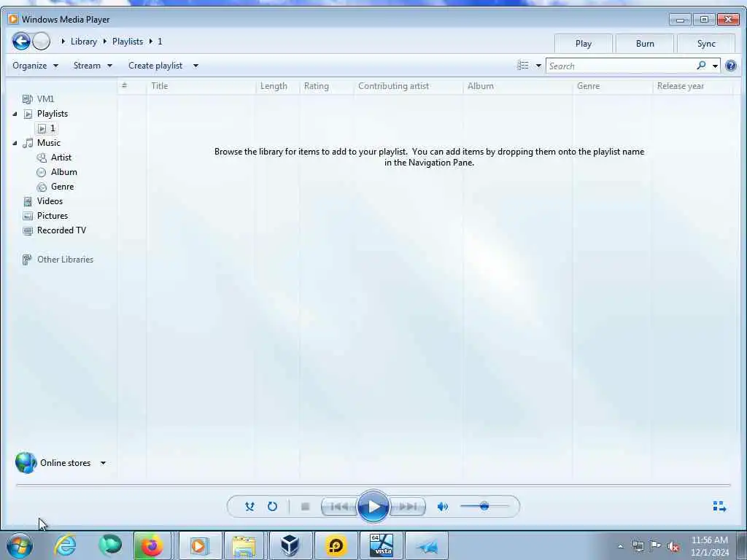This screenshot has height=560, width=747.
Task: Select Album under Music
Action: click(x=64, y=172)
